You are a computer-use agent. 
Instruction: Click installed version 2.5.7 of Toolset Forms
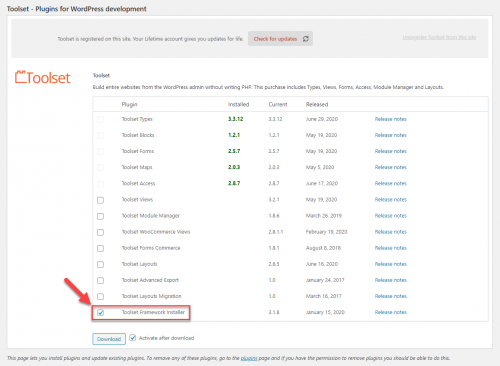[x=234, y=151]
